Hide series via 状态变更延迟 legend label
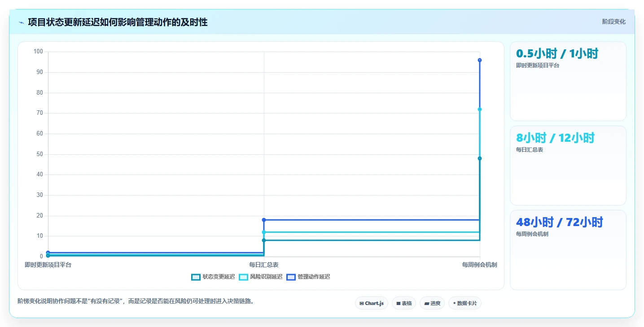 click(219, 277)
